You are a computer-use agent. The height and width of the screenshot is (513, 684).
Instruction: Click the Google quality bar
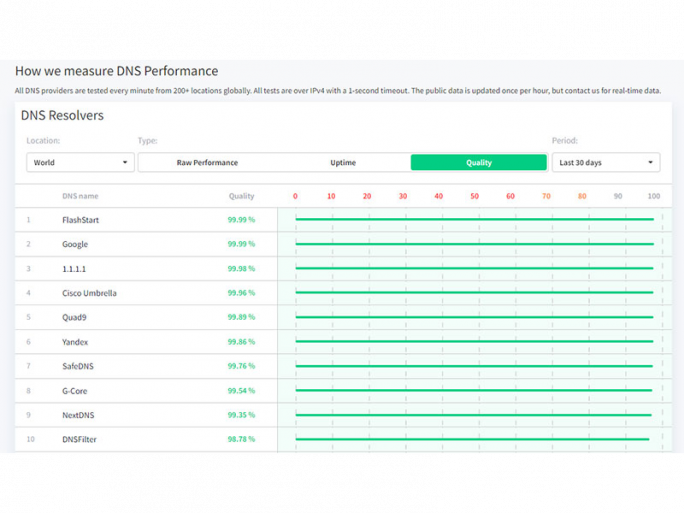(475, 244)
